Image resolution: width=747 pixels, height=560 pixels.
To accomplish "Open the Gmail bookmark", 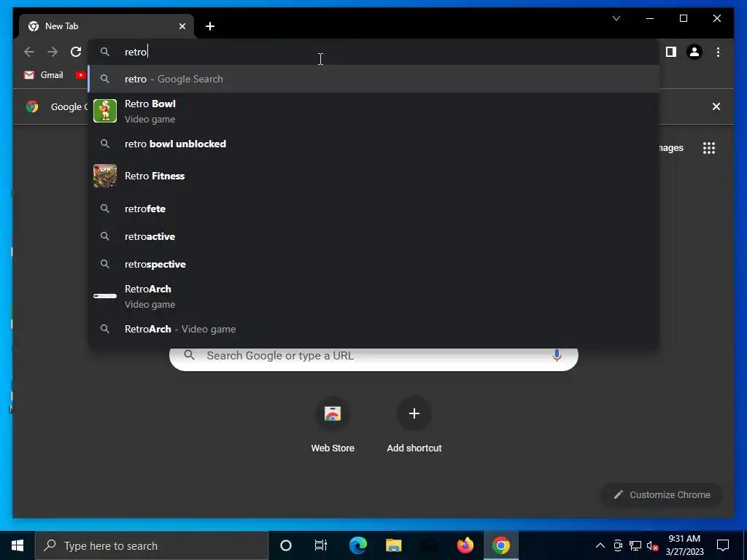I will pos(44,75).
